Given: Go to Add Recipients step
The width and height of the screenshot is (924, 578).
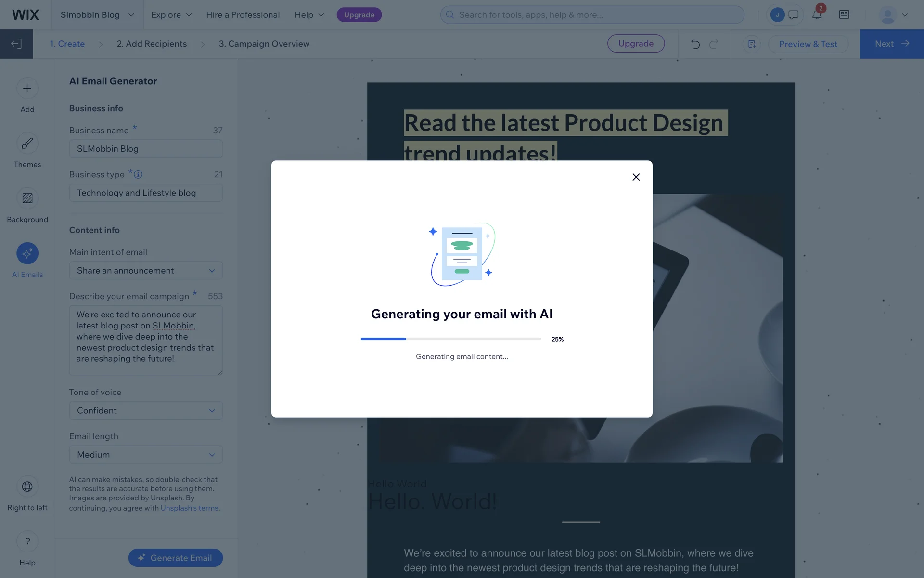Looking at the screenshot, I should [x=152, y=44].
